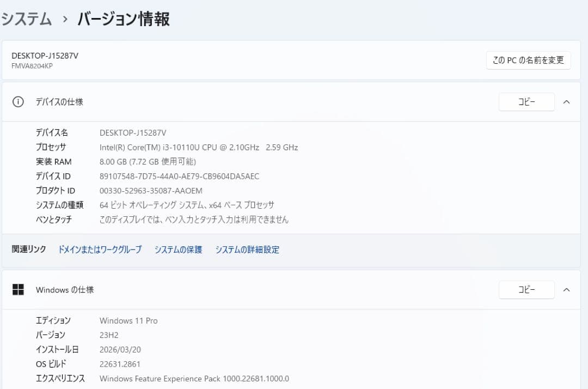Click the このPCの名前を変更 button
This screenshot has height=389, width=588.
pos(528,60)
